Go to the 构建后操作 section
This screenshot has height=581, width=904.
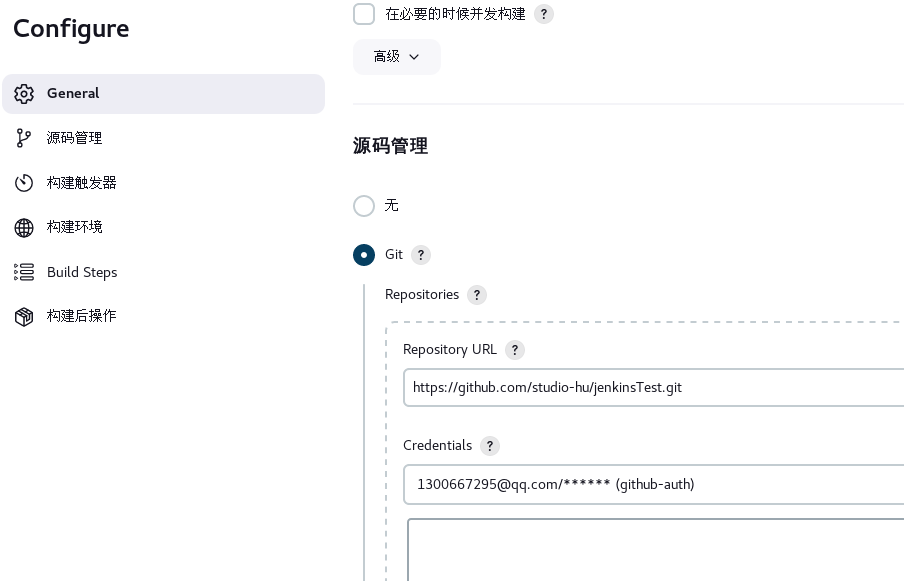(82, 316)
